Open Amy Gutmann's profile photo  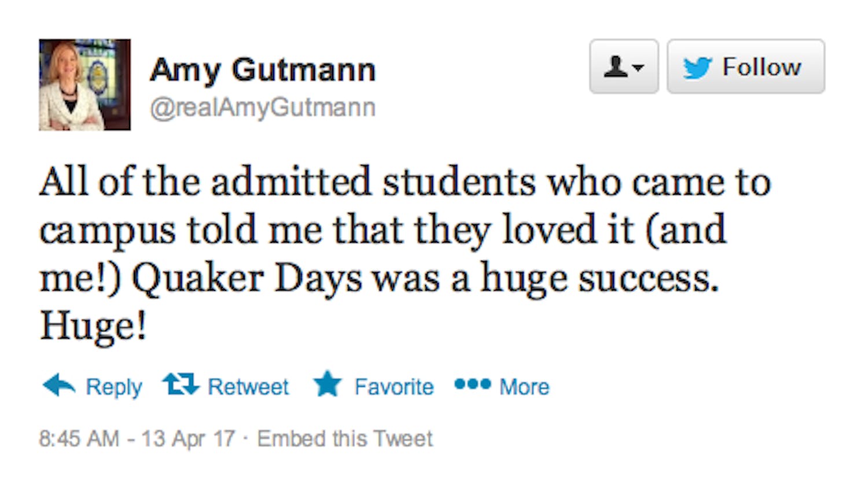point(84,85)
